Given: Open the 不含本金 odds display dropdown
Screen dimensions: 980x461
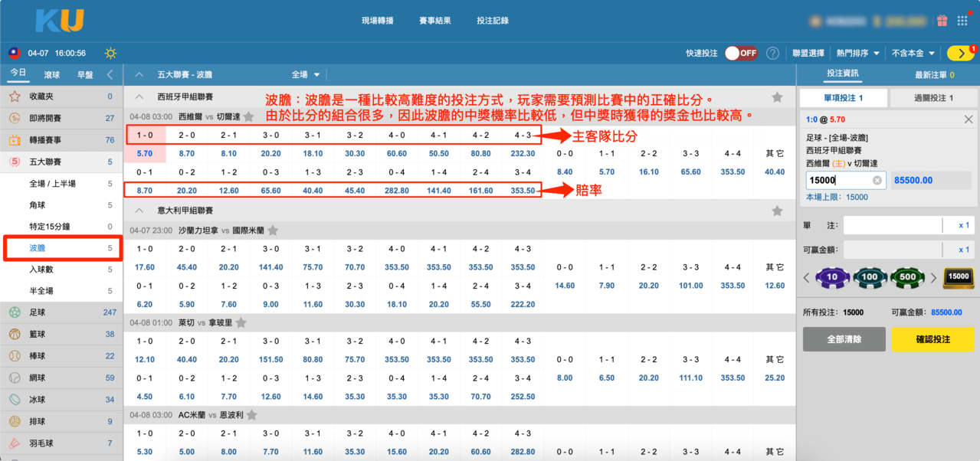Looking at the screenshot, I should click(x=913, y=54).
